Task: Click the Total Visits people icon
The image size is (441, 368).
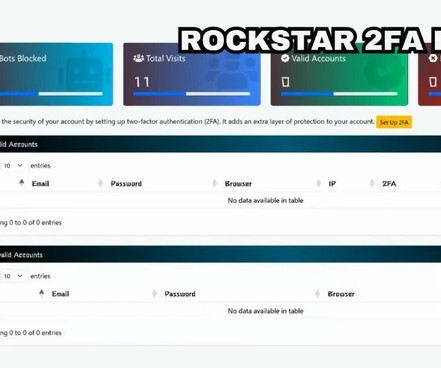Action: pyautogui.click(x=138, y=58)
